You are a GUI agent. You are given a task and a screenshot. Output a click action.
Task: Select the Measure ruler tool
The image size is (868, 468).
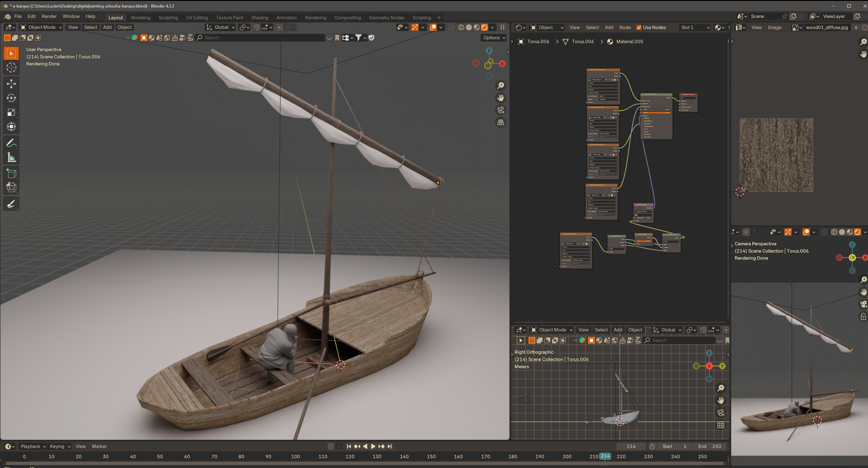pyautogui.click(x=11, y=157)
